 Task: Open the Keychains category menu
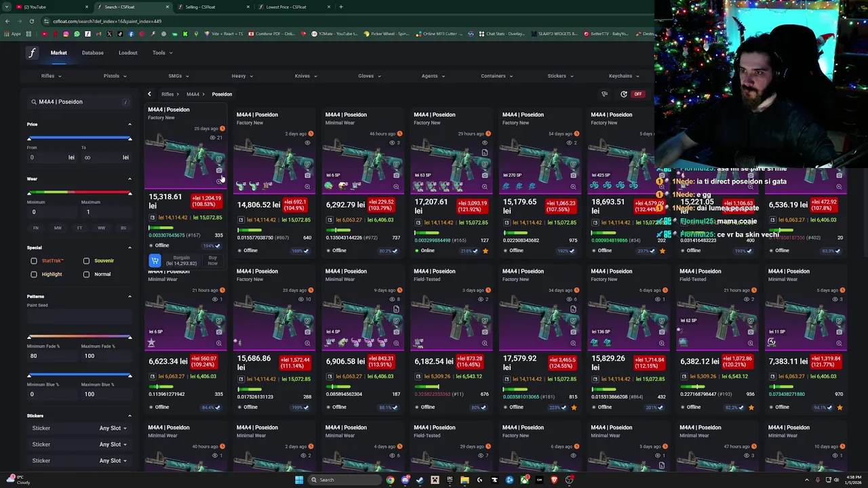pyautogui.click(x=623, y=76)
